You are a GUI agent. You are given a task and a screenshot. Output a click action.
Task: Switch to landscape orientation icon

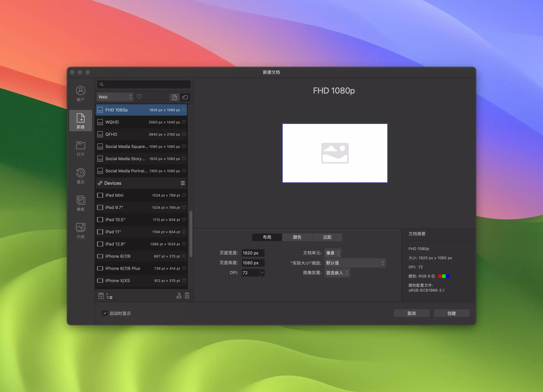(185, 97)
